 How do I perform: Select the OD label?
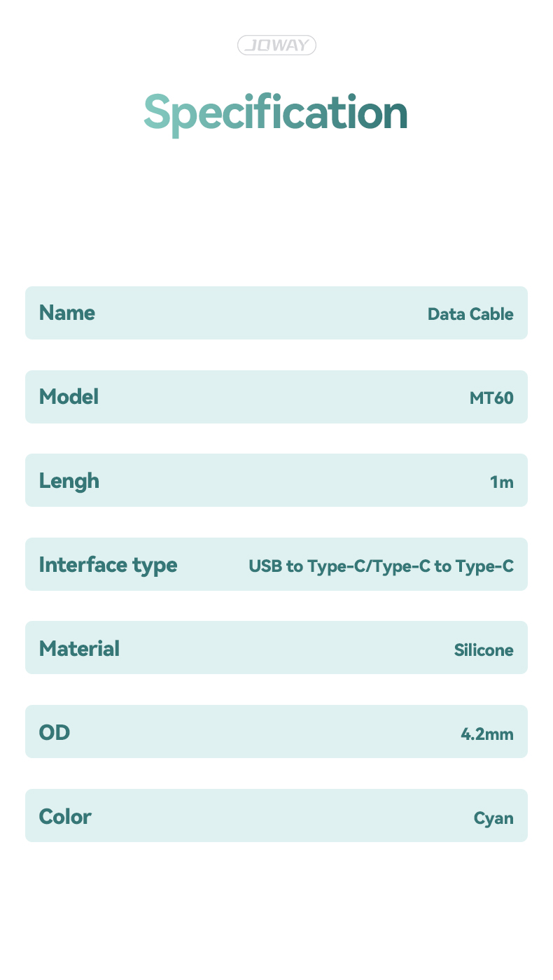(55, 732)
